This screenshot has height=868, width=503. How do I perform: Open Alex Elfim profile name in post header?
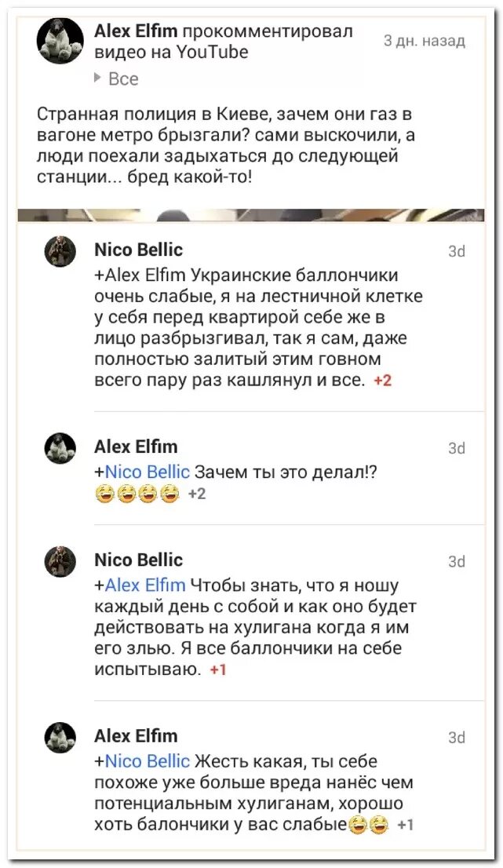(x=137, y=31)
